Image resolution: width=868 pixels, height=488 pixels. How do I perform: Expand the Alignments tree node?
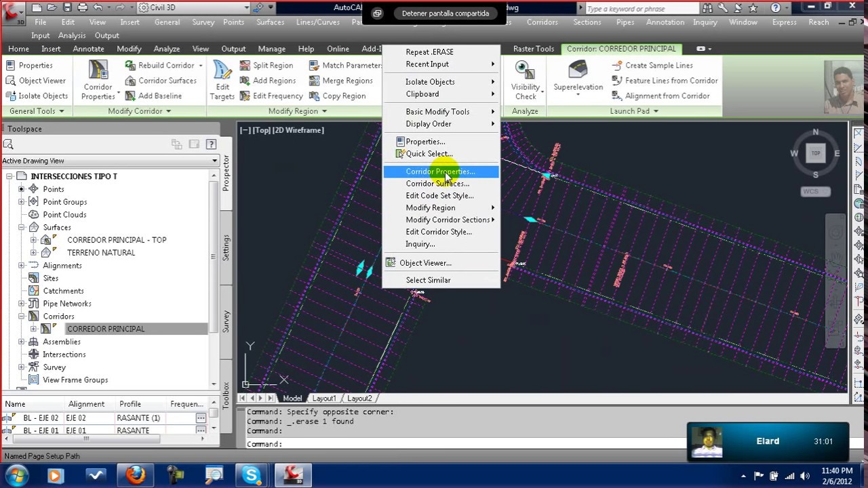click(x=21, y=266)
